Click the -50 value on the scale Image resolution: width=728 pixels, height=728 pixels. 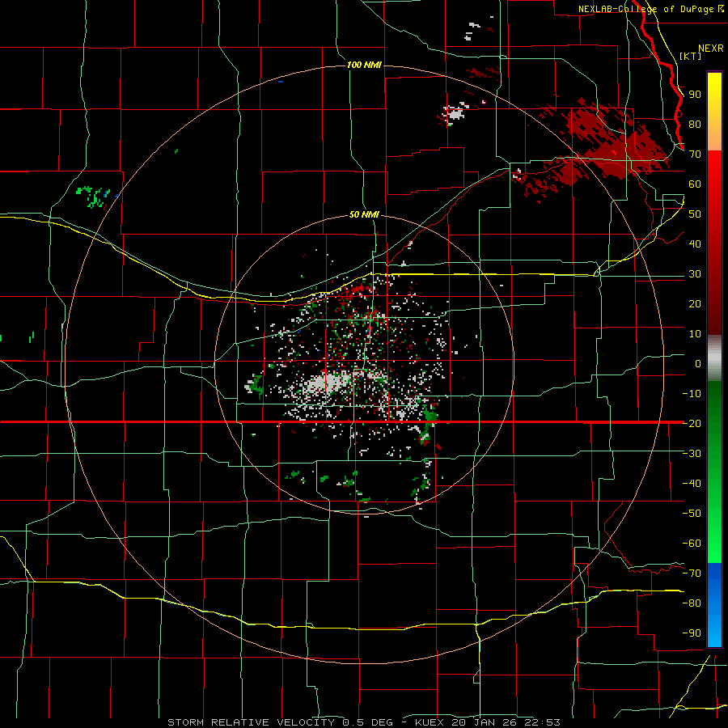click(692, 513)
